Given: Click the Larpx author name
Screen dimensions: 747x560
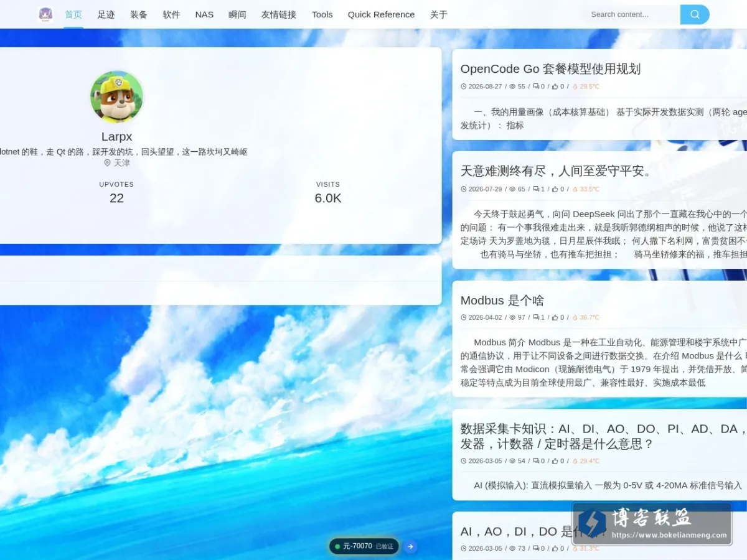Looking at the screenshot, I should click(x=117, y=136).
